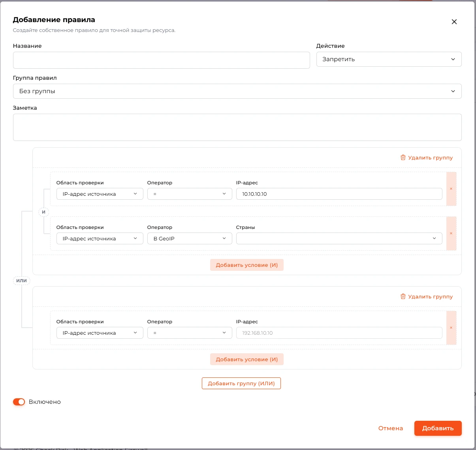Image resolution: width=476 pixels, height=450 pixels.
Task: Remove the 10.10.10.10 condition using its x
Action: click(x=451, y=189)
